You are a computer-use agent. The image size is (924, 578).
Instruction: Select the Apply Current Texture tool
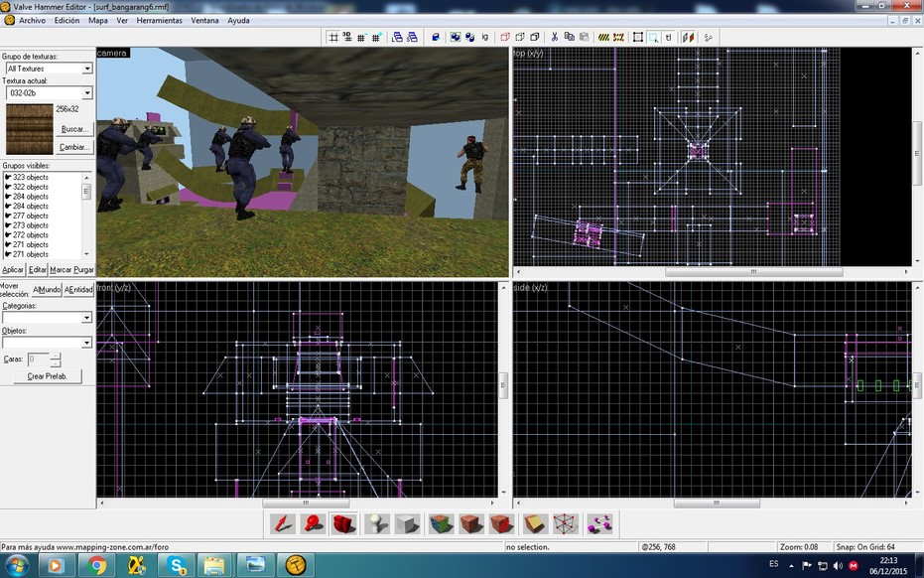471,523
